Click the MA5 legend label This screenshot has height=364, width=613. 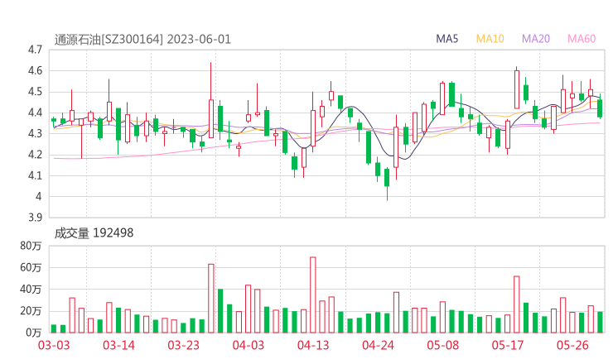click(x=446, y=39)
